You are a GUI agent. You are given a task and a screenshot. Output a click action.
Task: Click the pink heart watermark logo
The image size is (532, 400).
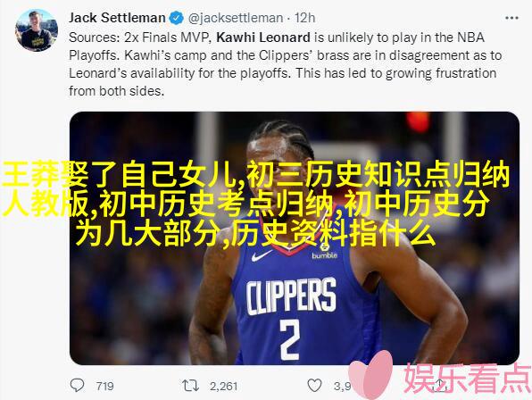coord(371,374)
